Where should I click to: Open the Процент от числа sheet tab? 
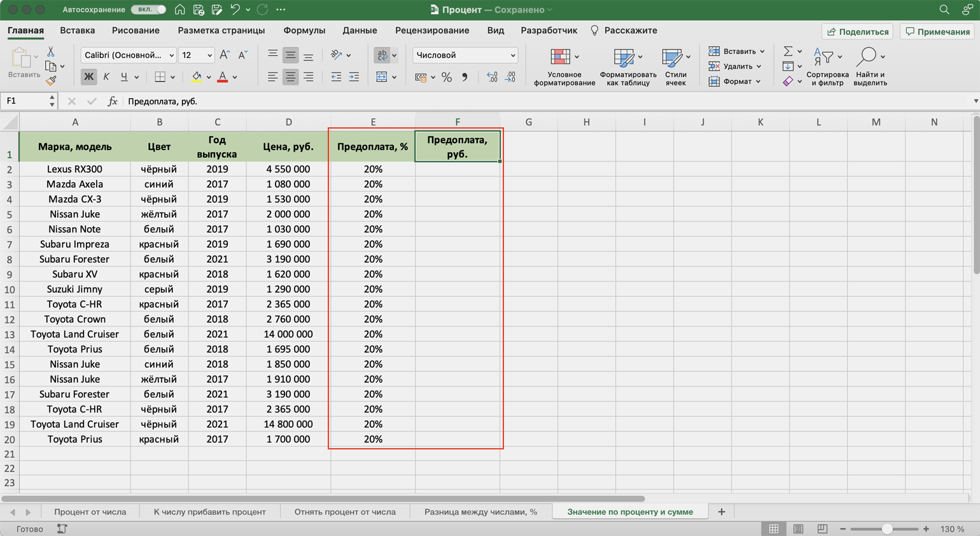coord(90,512)
